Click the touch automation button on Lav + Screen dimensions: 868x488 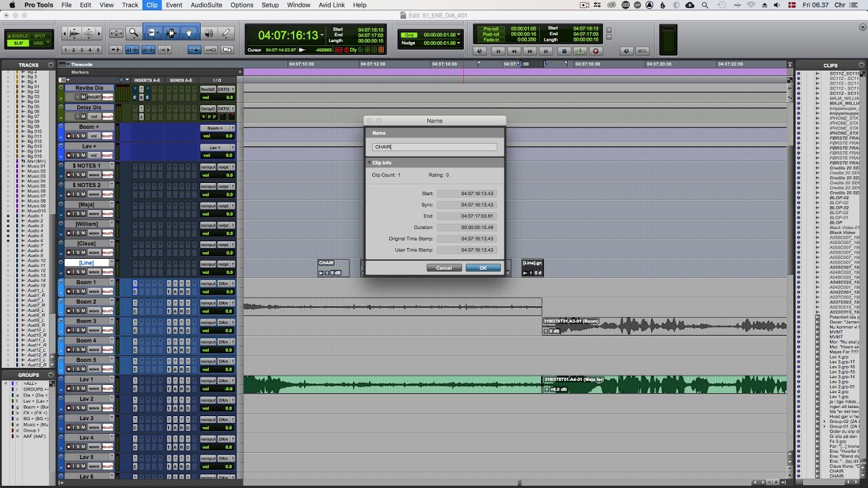click(x=108, y=155)
